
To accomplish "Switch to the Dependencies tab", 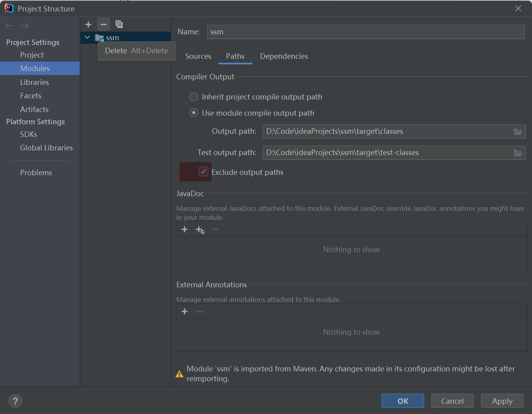I will (284, 56).
